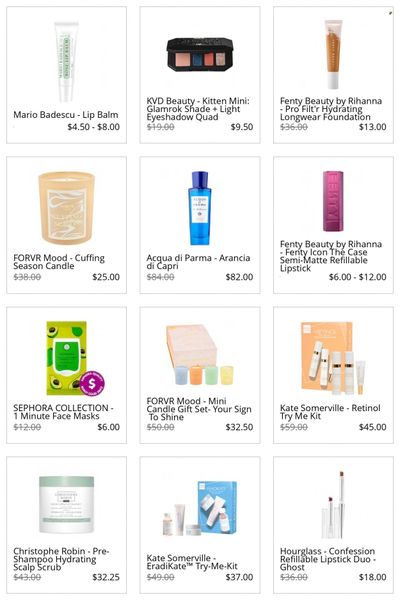This screenshot has height=600, width=400.
Task: Open FORVR Mood Mini Candle Gift Set title
Action: [x=199, y=409]
